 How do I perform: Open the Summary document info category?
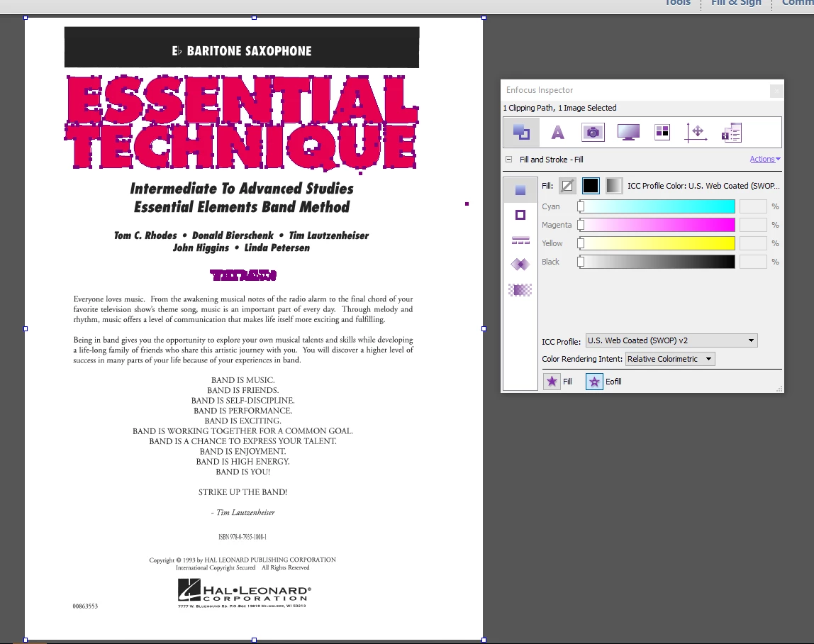coord(732,133)
